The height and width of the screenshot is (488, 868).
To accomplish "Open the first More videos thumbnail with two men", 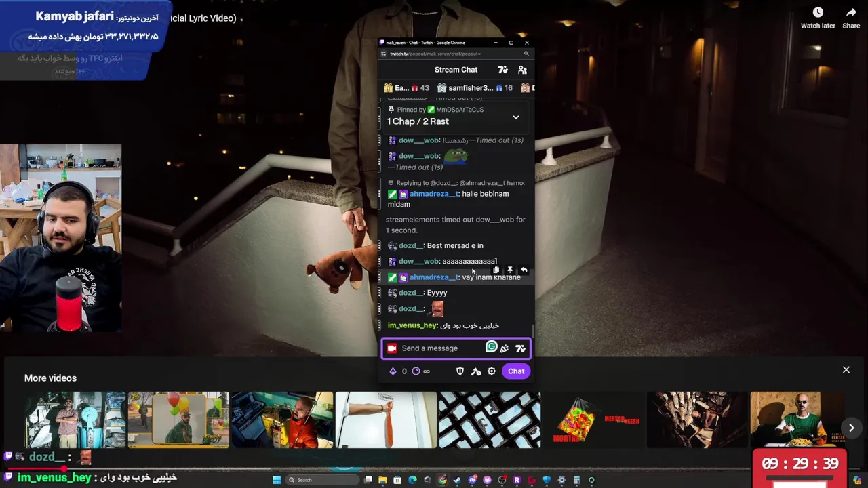I will coord(75,420).
